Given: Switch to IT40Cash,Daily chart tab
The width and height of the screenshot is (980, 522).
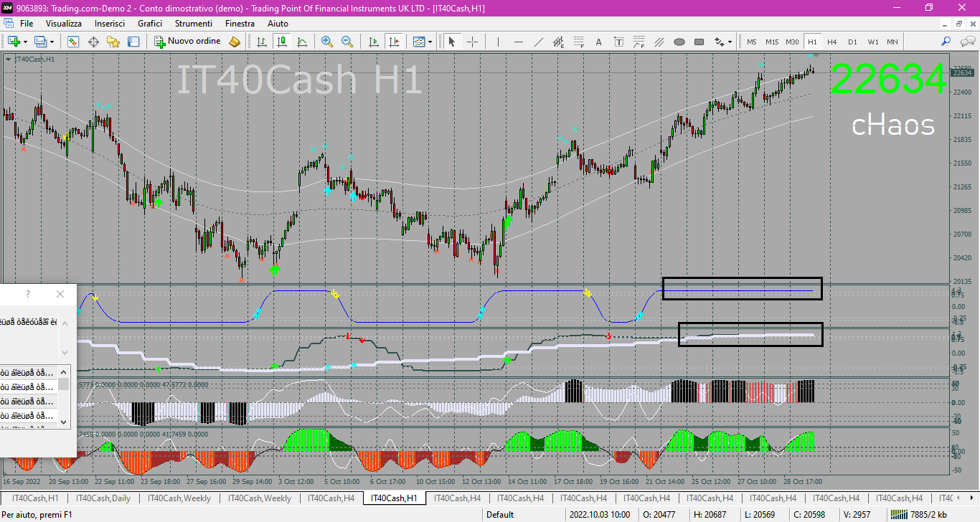Looking at the screenshot, I should coord(103,498).
